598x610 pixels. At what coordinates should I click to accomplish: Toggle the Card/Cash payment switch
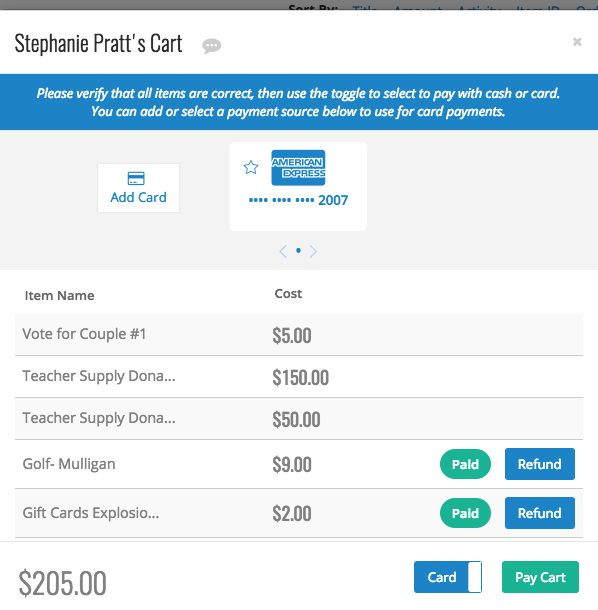click(x=448, y=577)
